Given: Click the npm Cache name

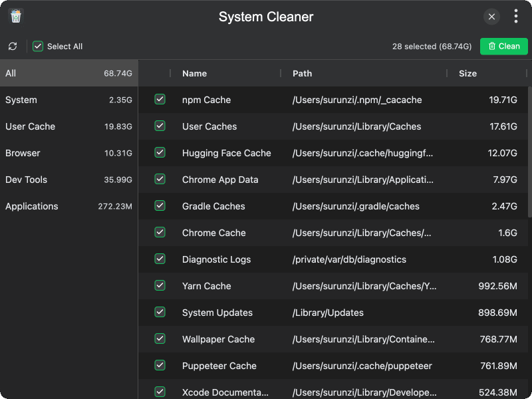Looking at the screenshot, I should pyautogui.click(x=206, y=100).
